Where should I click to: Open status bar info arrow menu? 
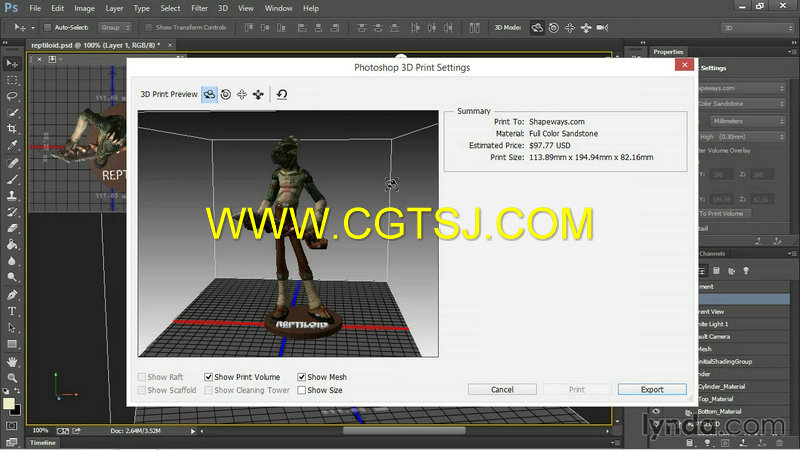tap(193, 431)
